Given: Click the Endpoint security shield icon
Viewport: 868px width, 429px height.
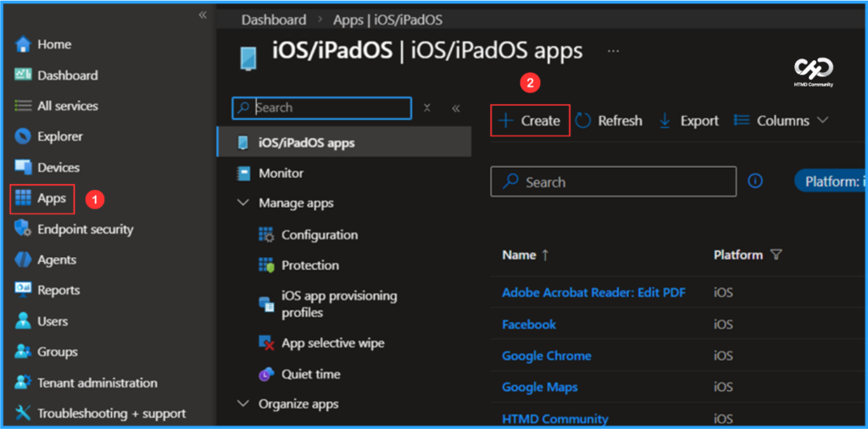Looking at the screenshot, I should [x=23, y=229].
